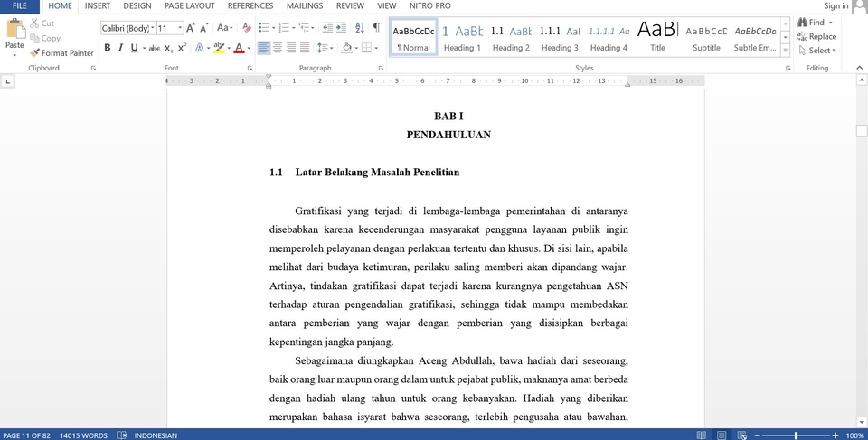The width and height of the screenshot is (868, 440).
Task: Switch to NITRO PRO tab
Action: (430, 6)
